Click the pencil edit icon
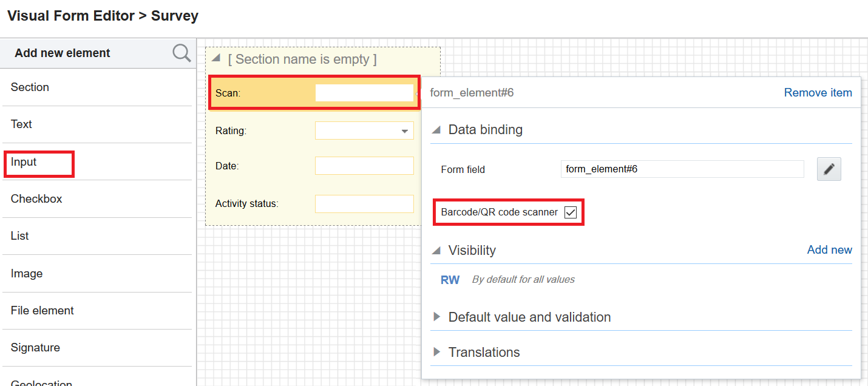Viewport: 868px width, 386px height. (x=829, y=170)
